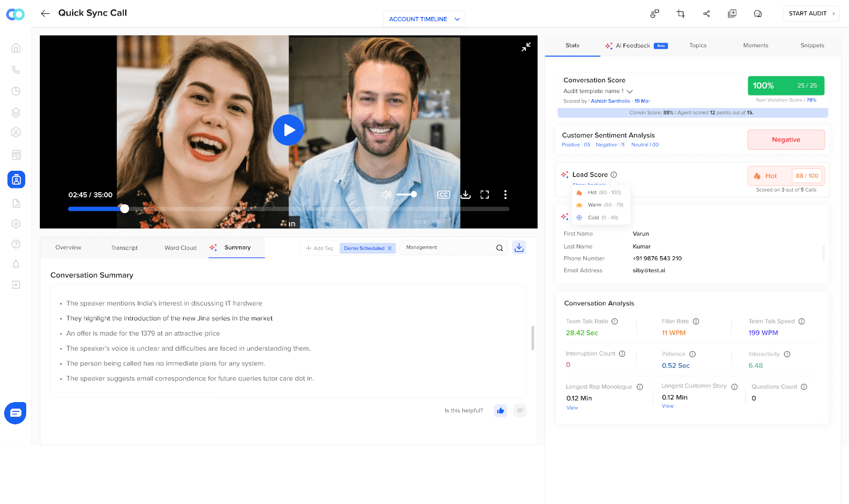849x504 pixels.
Task: Click the Add Tag button
Action: click(319, 248)
